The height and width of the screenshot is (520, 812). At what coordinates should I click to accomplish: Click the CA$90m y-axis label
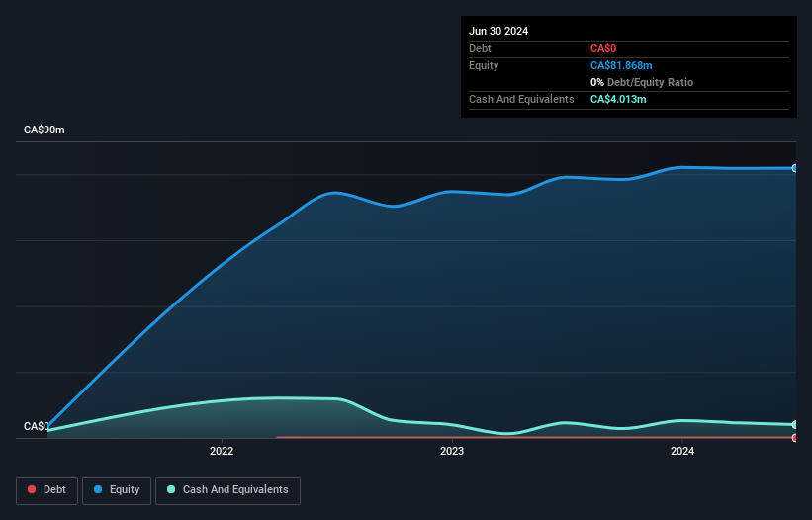click(45, 130)
